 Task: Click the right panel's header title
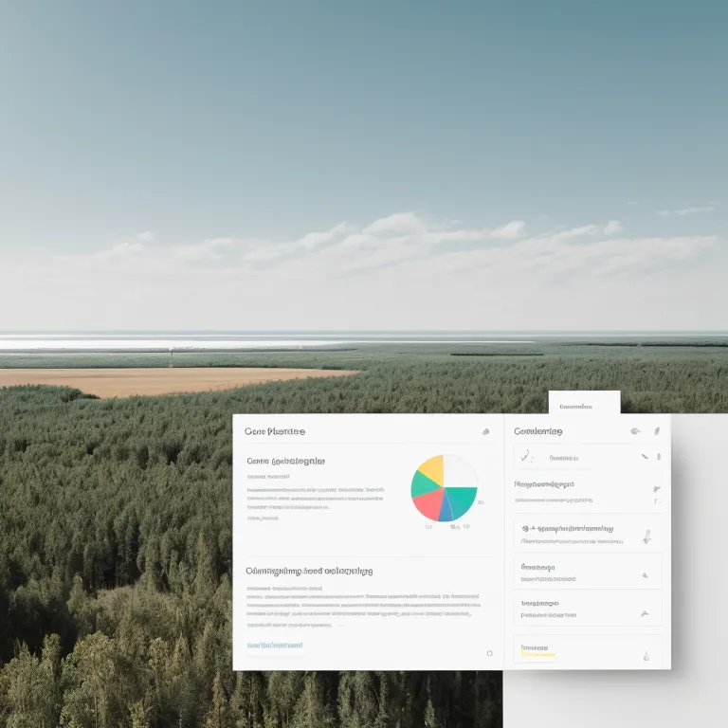pyautogui.click(x=537, y=431)
